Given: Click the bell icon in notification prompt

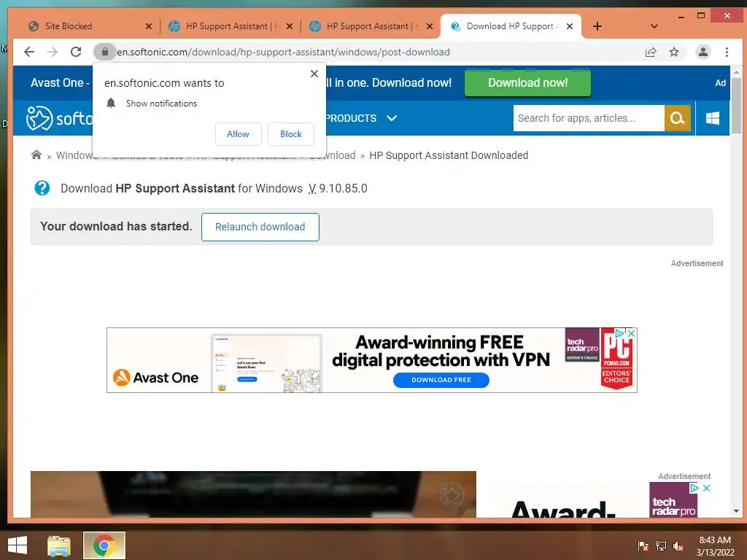Looking at the screenshot, I should (x=111, y=103).
